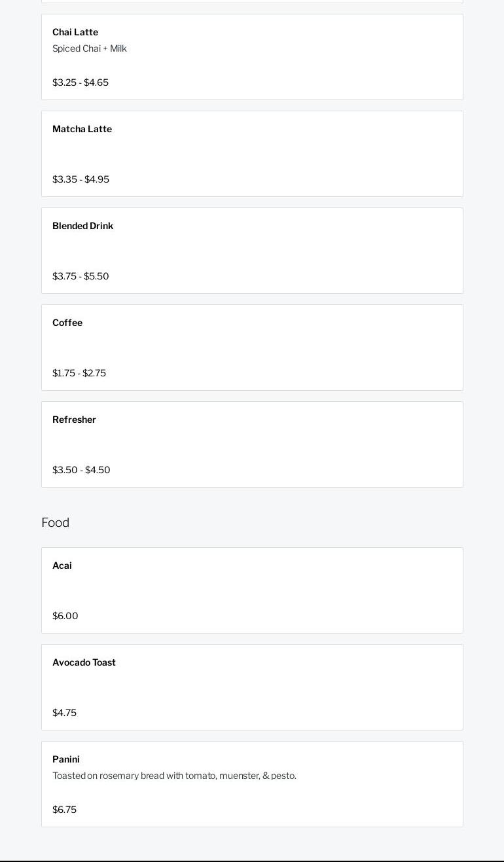Click the Coffee item name
This screenshot has height=862, width=504.
coord(67,323)
